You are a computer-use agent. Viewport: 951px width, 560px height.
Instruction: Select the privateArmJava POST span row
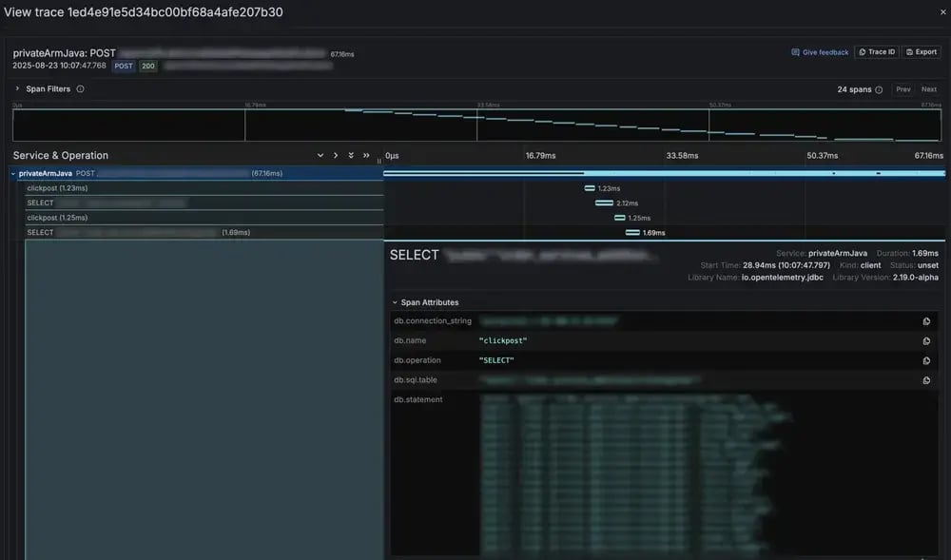click(x=196, y=173)
